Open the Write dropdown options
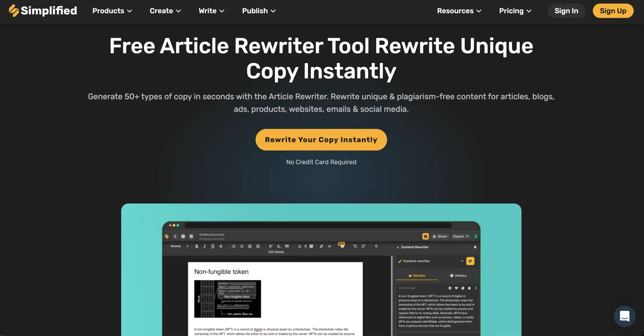644x336 pixels. pyautogui.click(x=212, y=11)
